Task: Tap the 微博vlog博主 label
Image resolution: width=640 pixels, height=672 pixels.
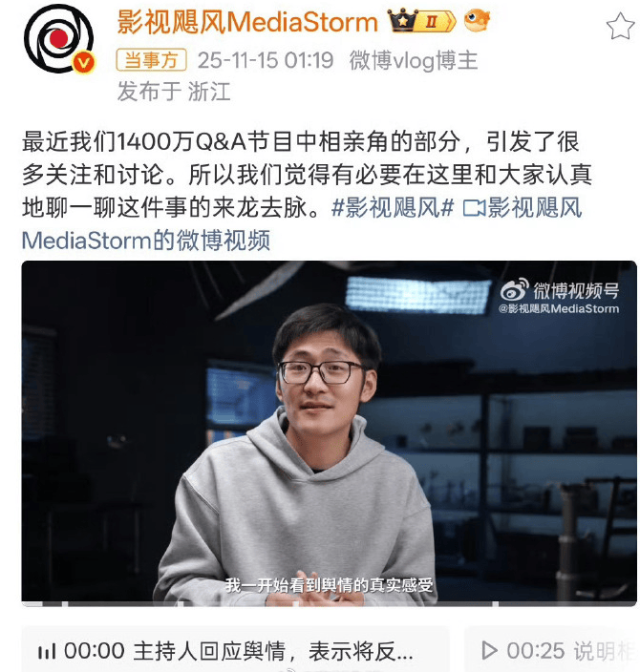Action: 413,60
